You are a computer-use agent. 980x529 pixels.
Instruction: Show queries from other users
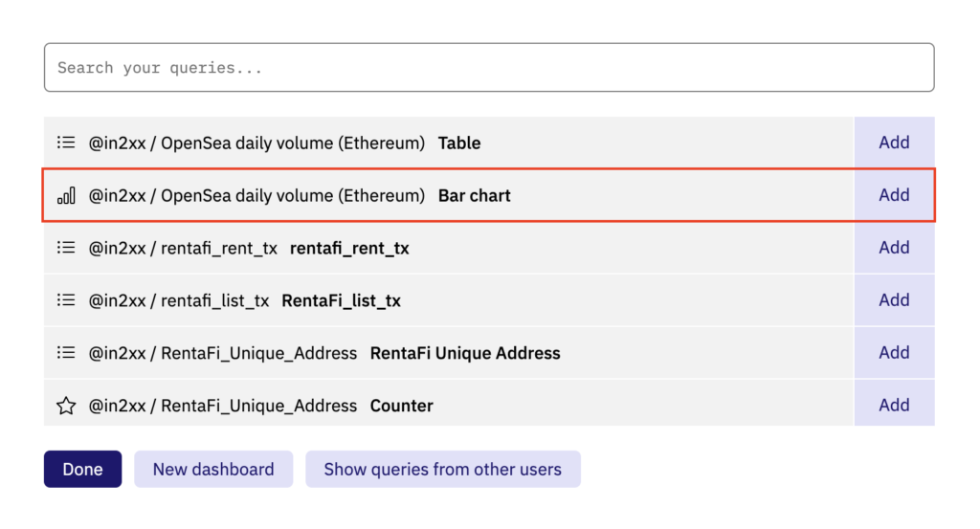pyautogui.click(x=442, y=470)
